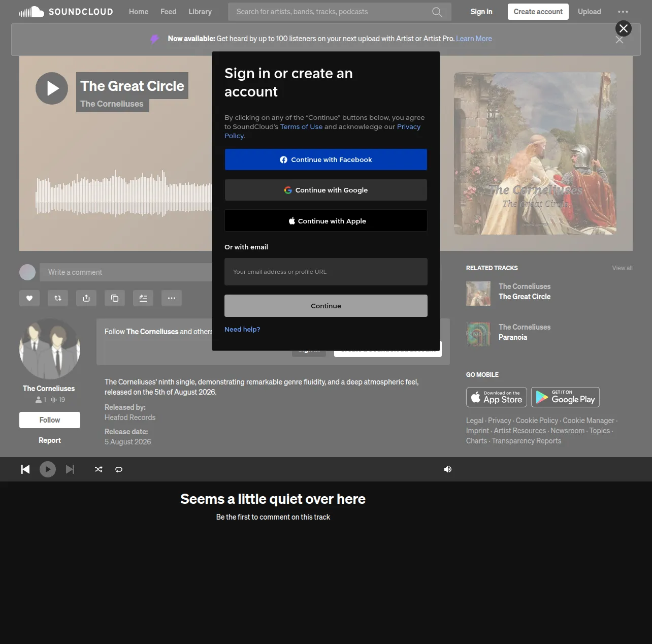This screenshot has width=652, height=644.
Task: Open the Artist Resources footer link
Action: click(520, 431)
